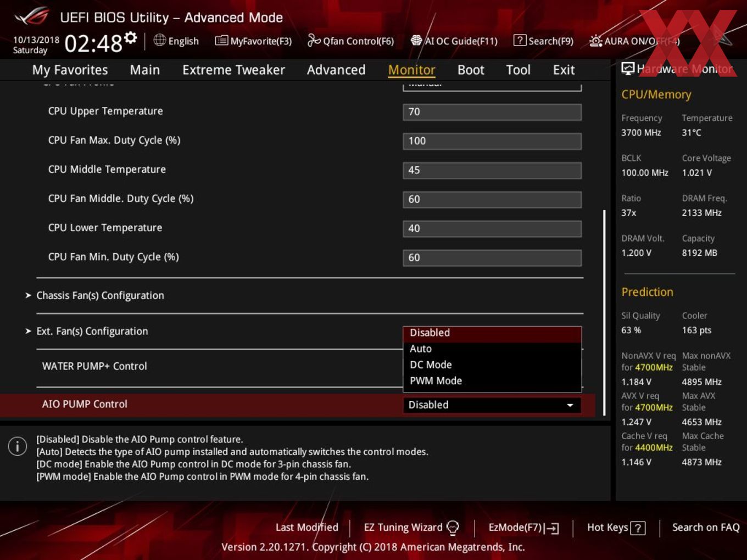Click 3700 MHz frequency value
This screenshot has height=560, width=747.
641,132
